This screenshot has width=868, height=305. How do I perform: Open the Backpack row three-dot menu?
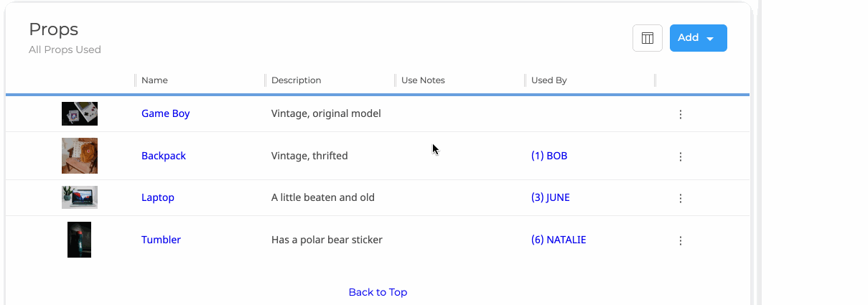click(681, 156)
